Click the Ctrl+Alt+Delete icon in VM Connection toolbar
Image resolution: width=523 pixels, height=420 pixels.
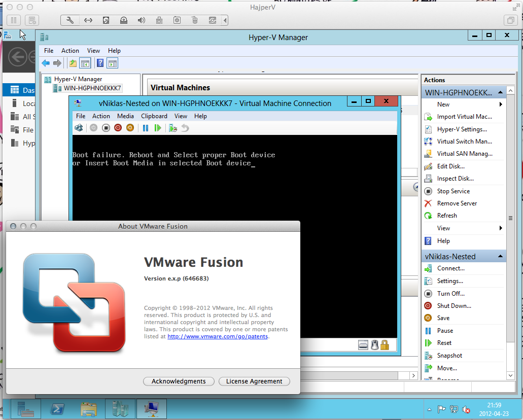click(x=79, y=128)
